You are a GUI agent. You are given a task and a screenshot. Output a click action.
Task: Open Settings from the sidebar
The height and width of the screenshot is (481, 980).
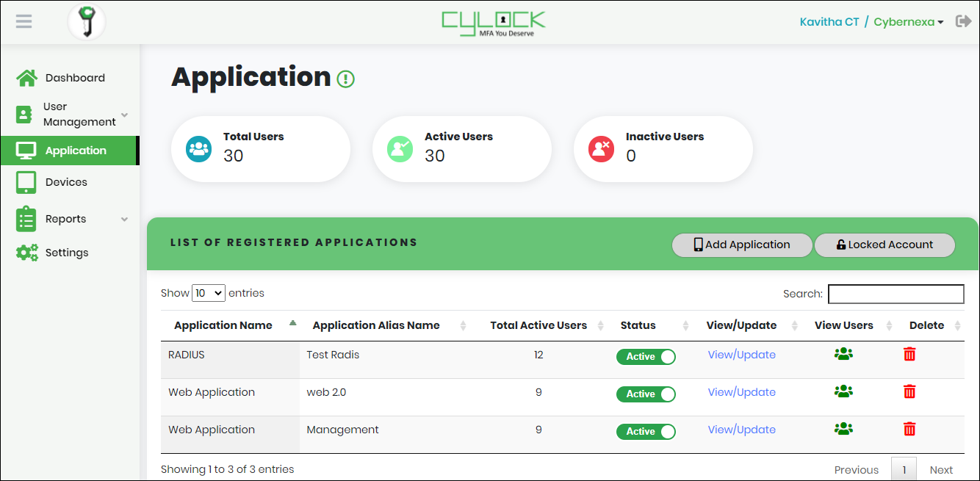66,253
